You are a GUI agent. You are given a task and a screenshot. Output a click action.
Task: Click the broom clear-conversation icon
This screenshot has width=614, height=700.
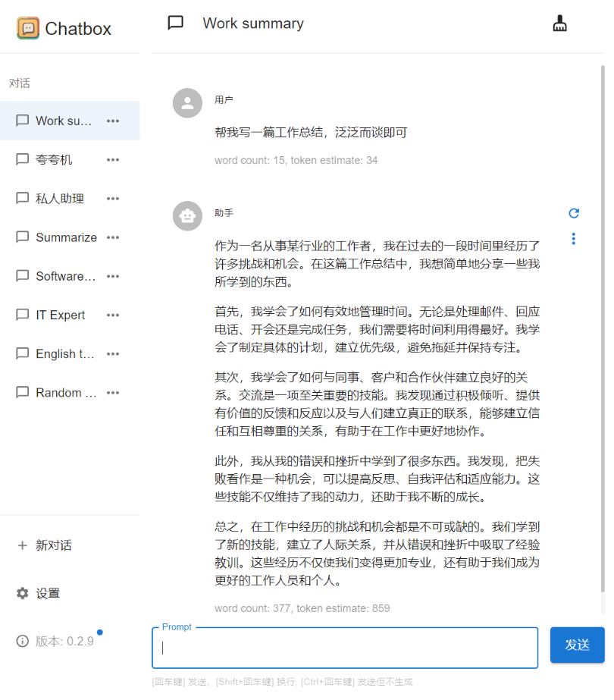coord(559,24)
